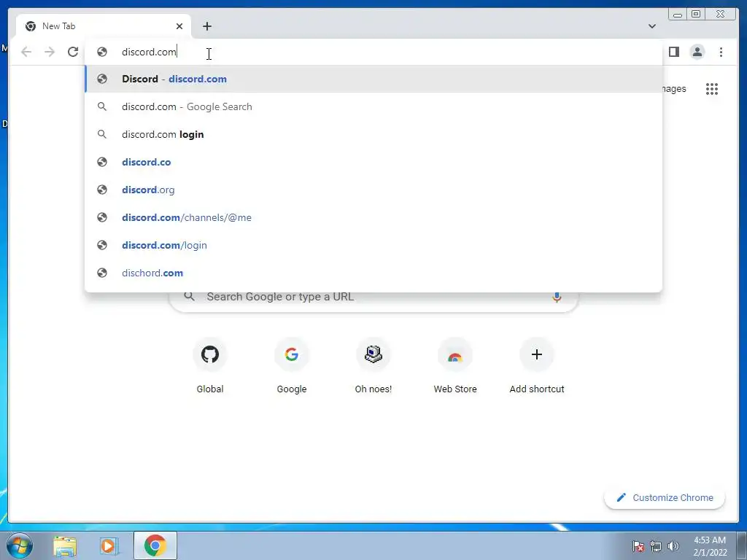Open Chrome three-dot menu

[721, 52]
